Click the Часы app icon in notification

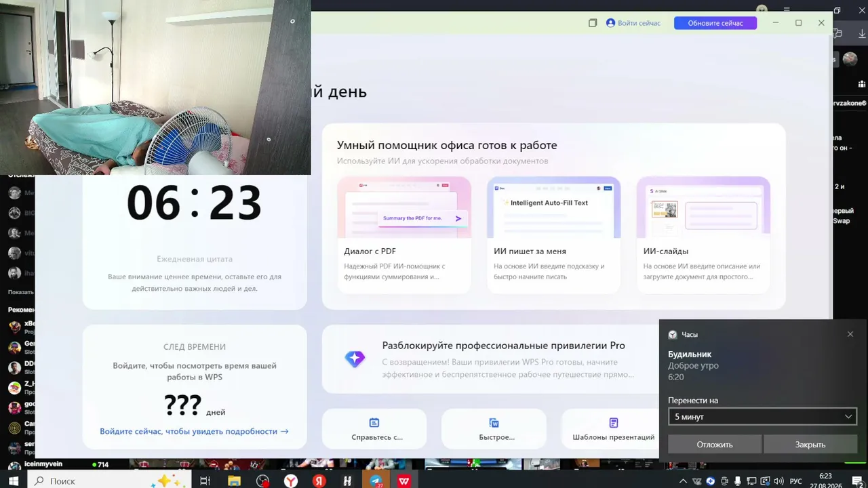(673, 335)
